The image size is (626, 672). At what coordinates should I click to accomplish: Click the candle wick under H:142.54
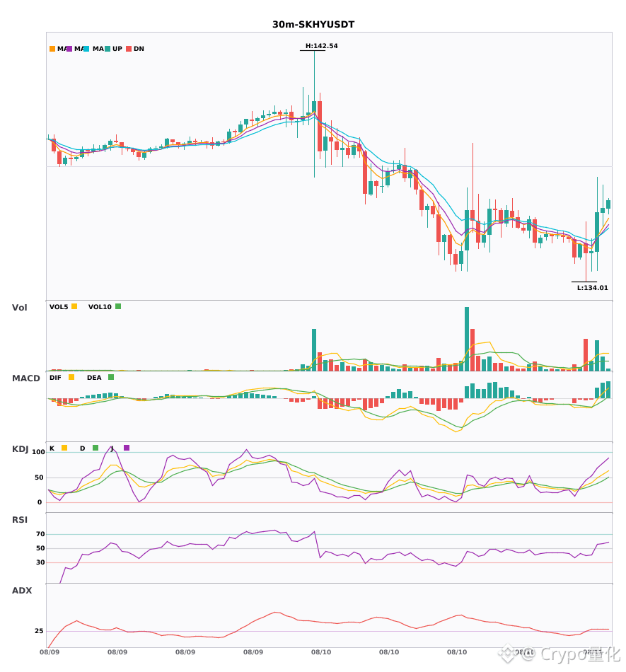pos(314,76)
